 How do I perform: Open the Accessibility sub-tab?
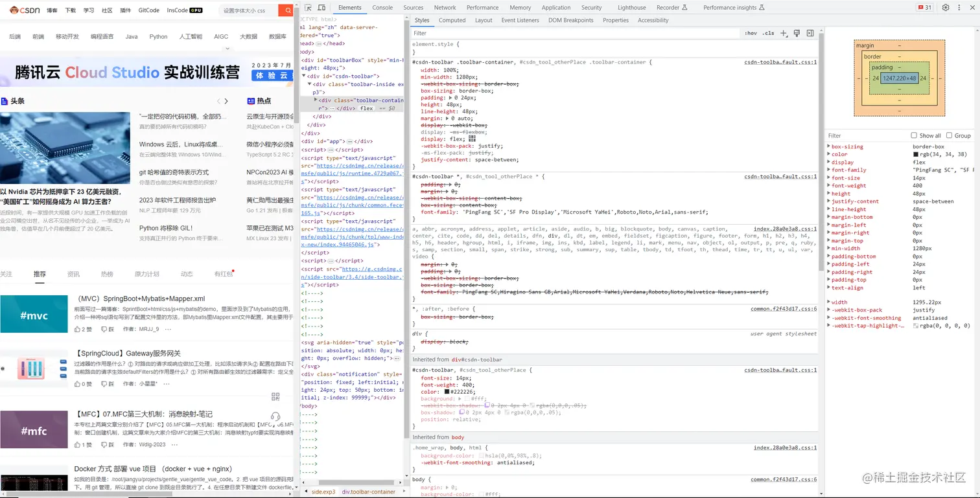point(653,20)
